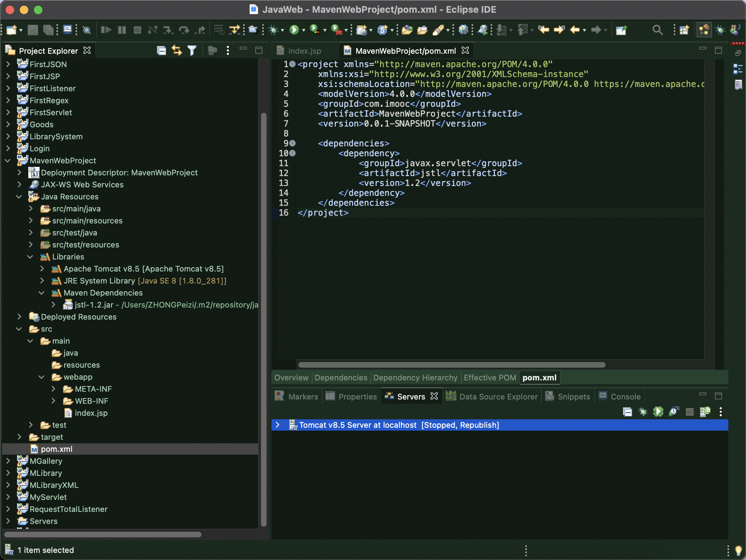Click the Resume debug icon

coord(106,30)
